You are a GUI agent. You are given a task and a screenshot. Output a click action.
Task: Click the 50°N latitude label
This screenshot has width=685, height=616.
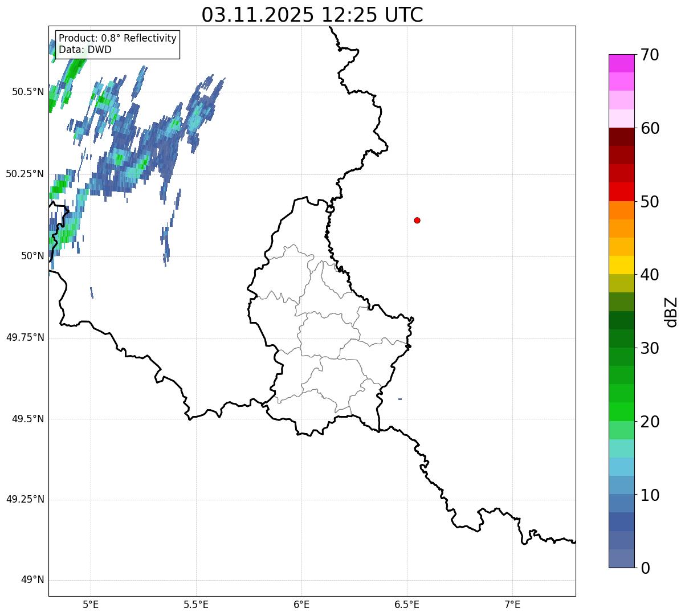[32, 256]
